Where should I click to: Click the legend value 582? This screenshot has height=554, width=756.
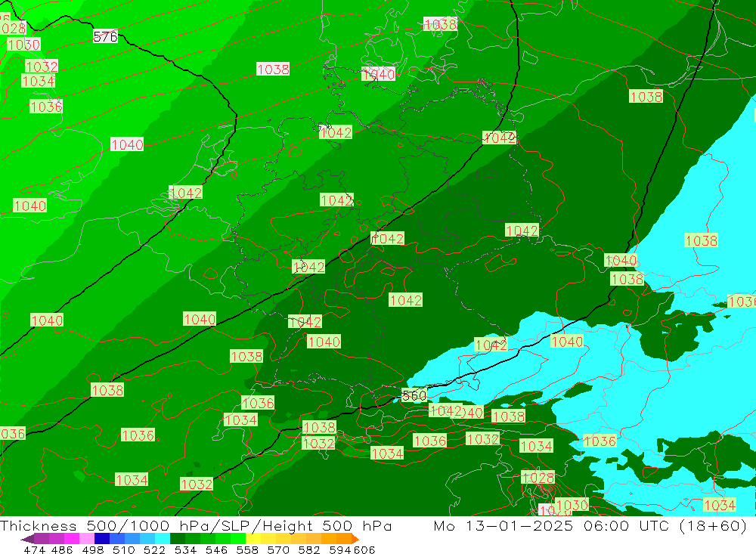[x=308, y=549]
